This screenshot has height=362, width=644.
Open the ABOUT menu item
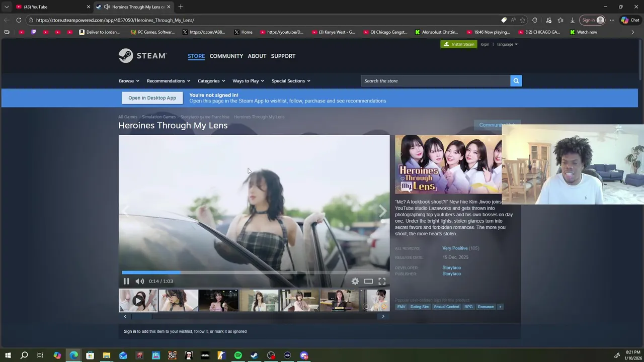pos(257,56)
